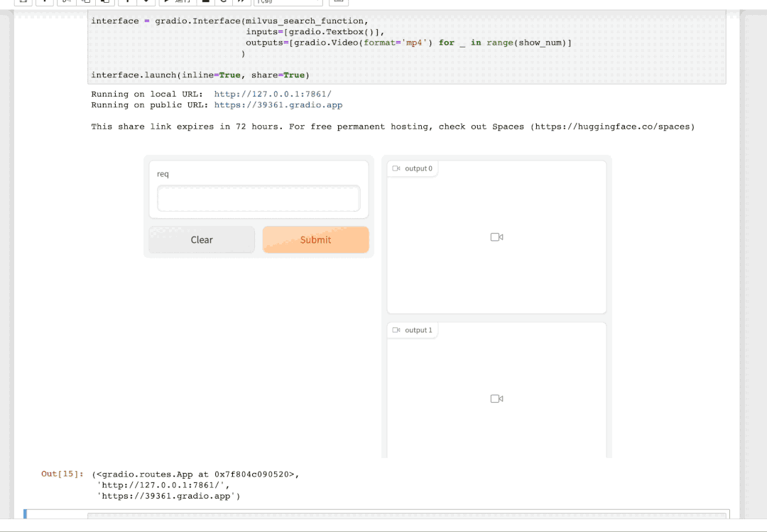This screenshot has height=532, width=767.
Task: Click the req text input box
Action: point(259,198)
